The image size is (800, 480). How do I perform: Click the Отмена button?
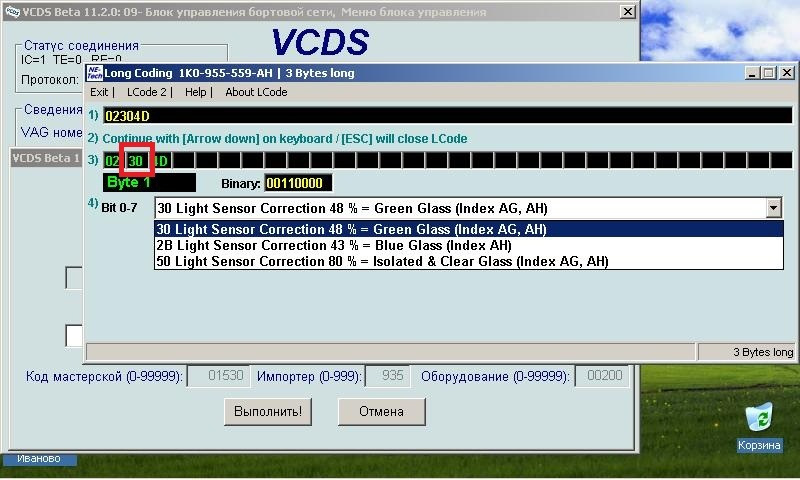point(382,412)
